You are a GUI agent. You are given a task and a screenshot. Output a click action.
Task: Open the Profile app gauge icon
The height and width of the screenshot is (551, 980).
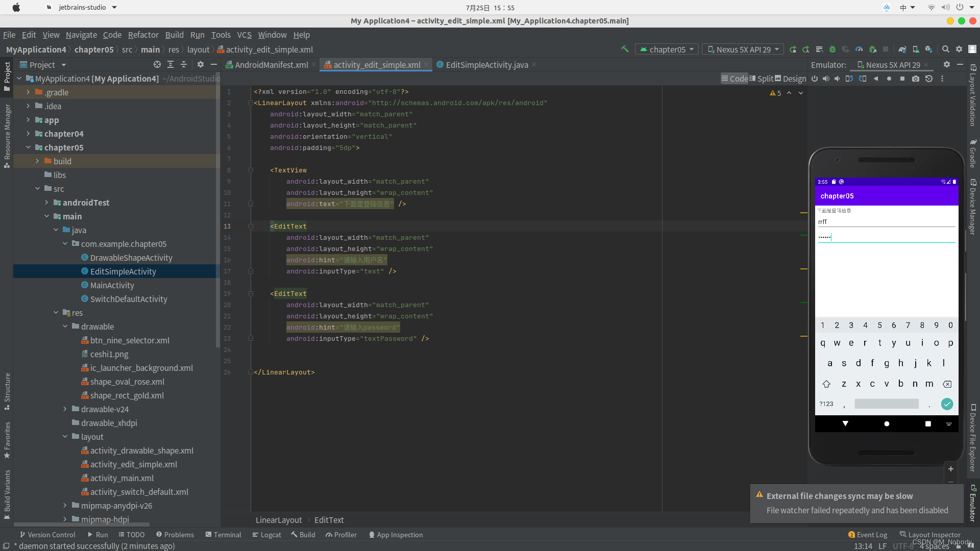coord(859,49)
